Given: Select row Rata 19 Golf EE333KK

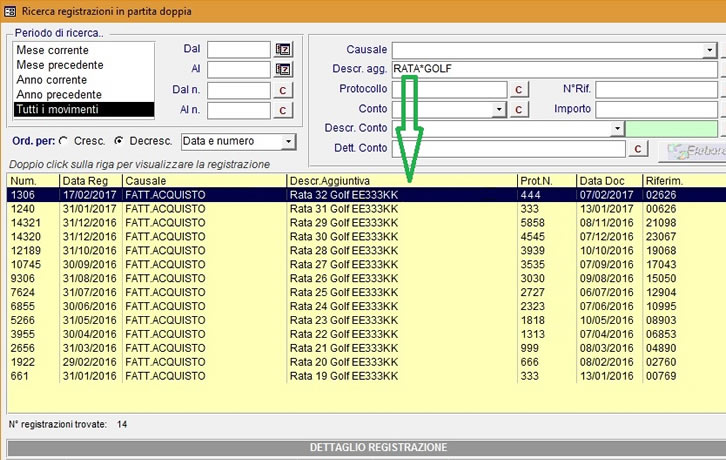Looking at the screenshot, I should [x=367, y=375].
